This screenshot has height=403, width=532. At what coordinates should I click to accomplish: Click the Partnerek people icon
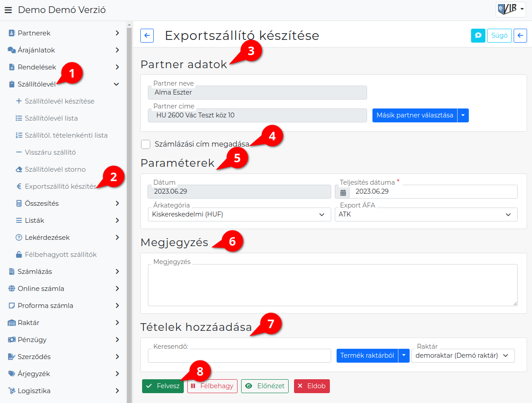[12, 33]
